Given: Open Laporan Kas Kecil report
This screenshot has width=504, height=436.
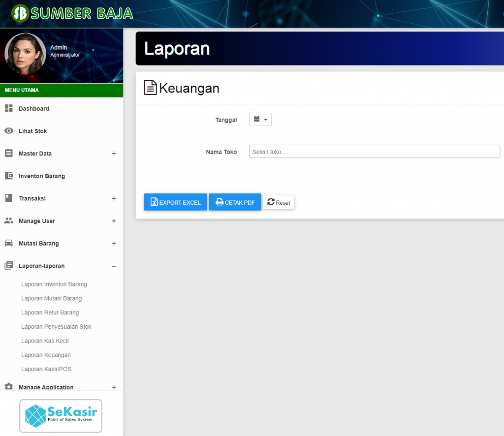Looking at the screenshot, I should click(45, 341).
